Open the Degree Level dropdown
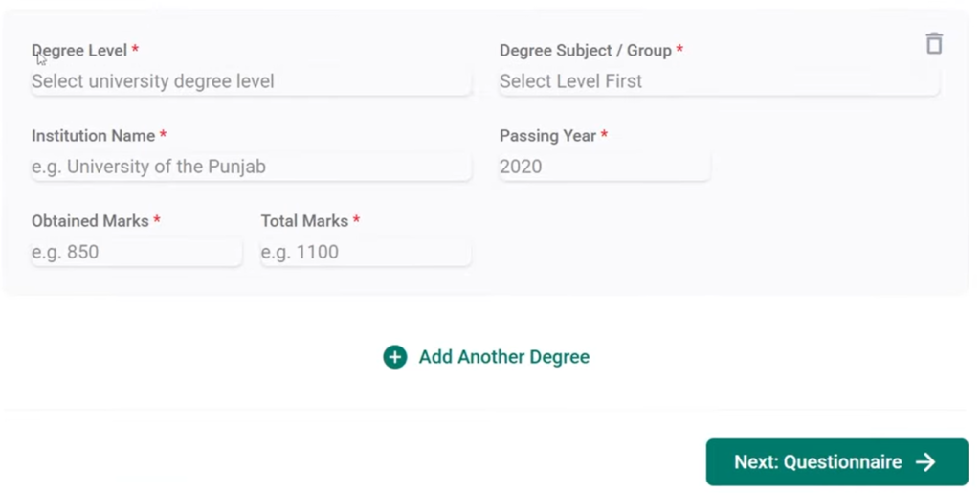The width and height of the screenshot is (980, 493). point(251,81)
